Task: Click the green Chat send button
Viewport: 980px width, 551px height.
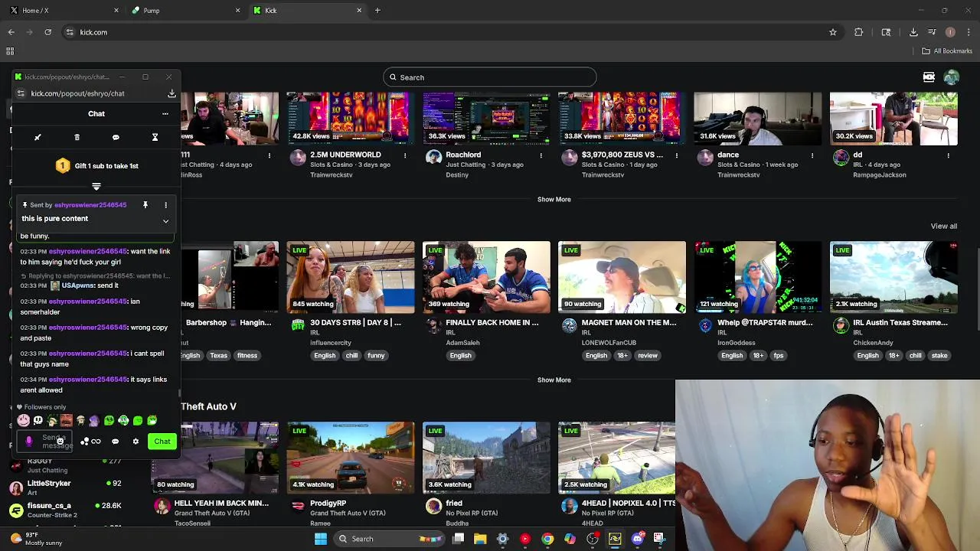Action: [x=162, y=441]
